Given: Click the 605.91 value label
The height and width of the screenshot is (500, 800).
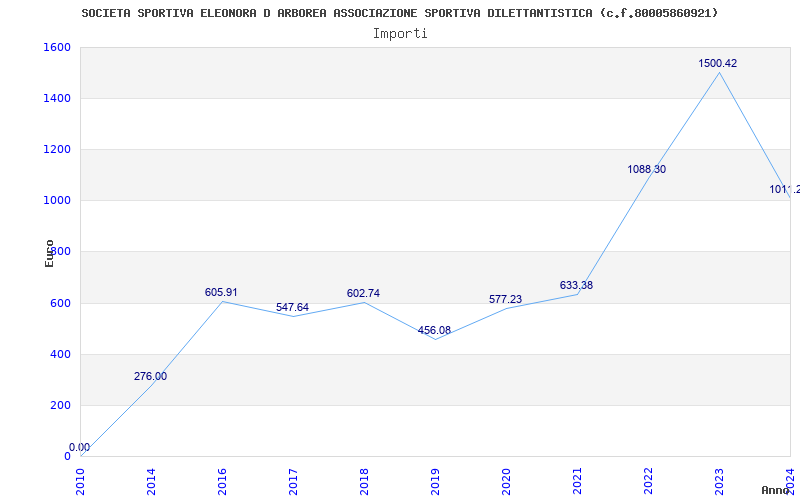Looking at the screenshot, I should click(x=221, y=293).
